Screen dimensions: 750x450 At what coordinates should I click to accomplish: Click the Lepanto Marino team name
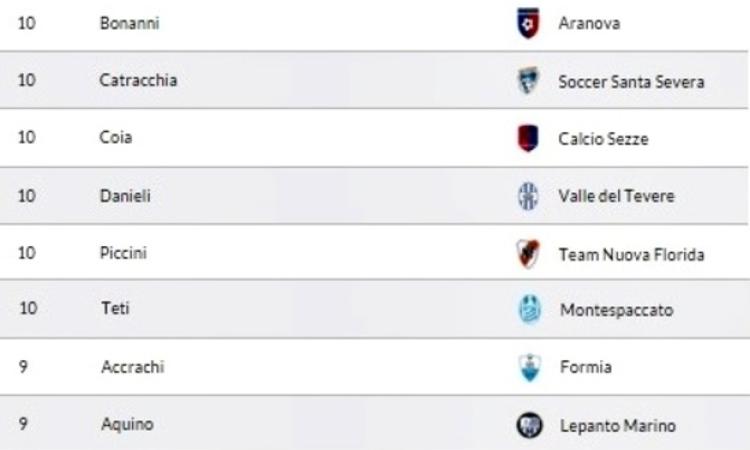click(x=618, y=425)
